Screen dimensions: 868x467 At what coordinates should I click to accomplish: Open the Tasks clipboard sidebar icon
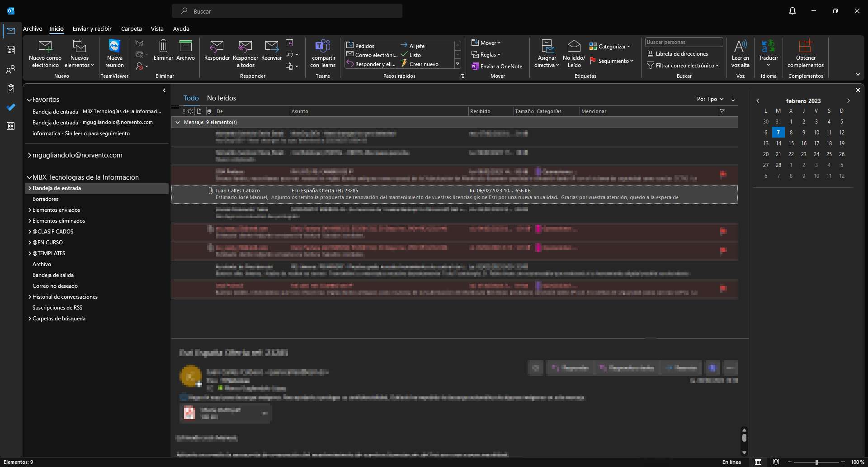[x=11, y=88]
